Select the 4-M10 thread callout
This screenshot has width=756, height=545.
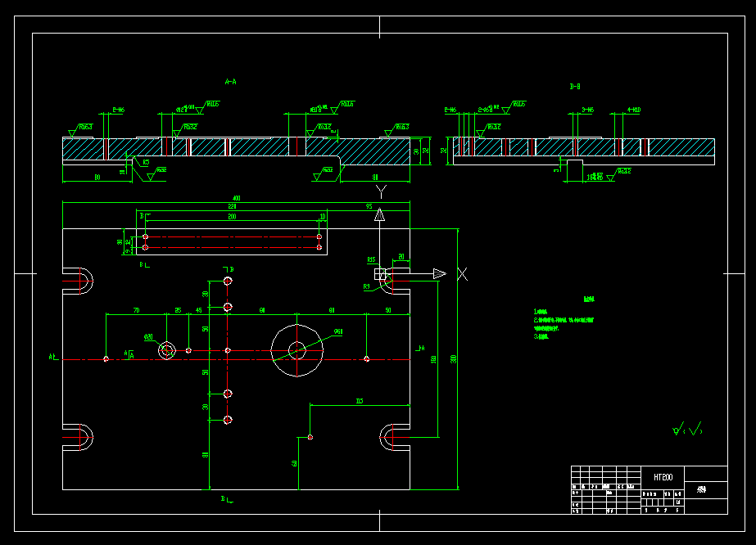tap(634, 110)
